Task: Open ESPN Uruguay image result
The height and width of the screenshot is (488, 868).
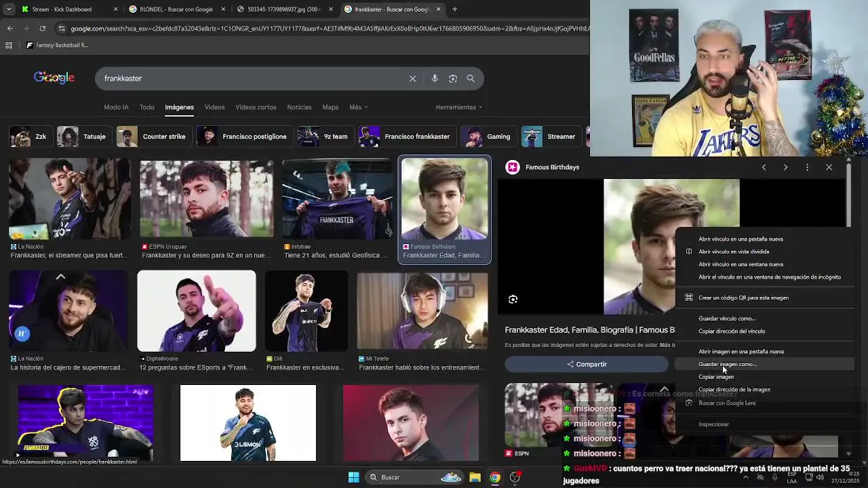Action: (x=206, y=199)
